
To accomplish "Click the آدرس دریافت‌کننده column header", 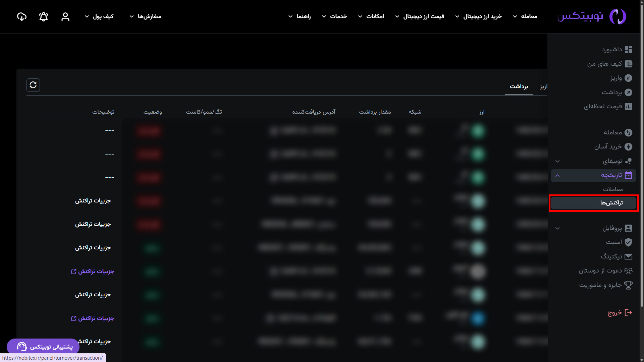I will (314, 112).
